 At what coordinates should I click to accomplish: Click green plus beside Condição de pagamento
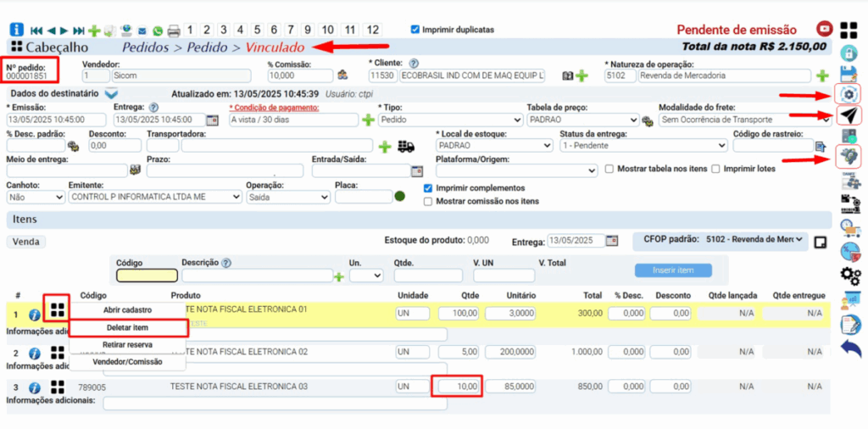[x=368, y=120]
